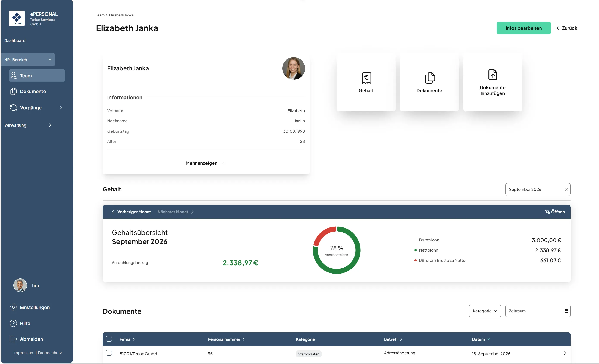Open salary details via the Öffnen icon
The height and width of the screenshot is (364, 599).
547,212
